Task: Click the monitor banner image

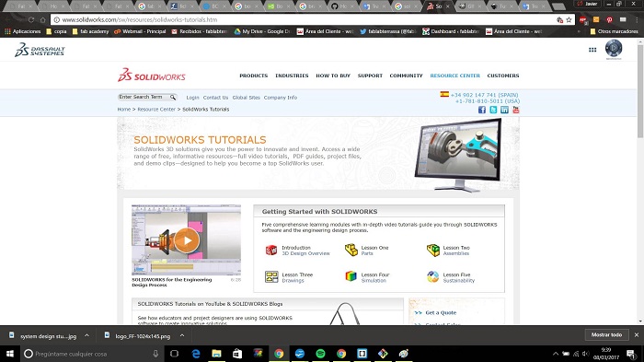Action: (458, 155)
